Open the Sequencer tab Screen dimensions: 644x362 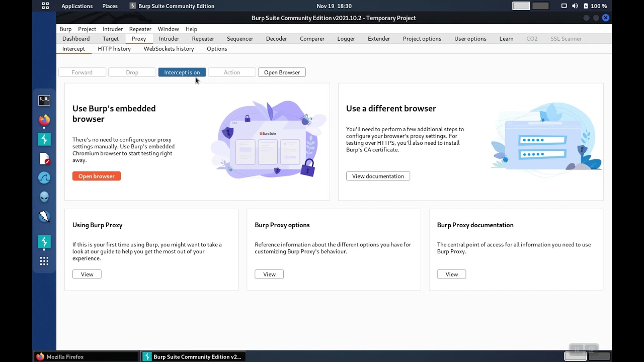(240, 39)
